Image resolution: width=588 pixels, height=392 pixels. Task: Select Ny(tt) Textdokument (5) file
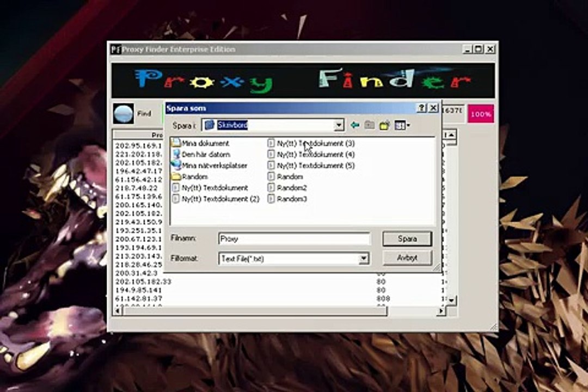[311, 166]
